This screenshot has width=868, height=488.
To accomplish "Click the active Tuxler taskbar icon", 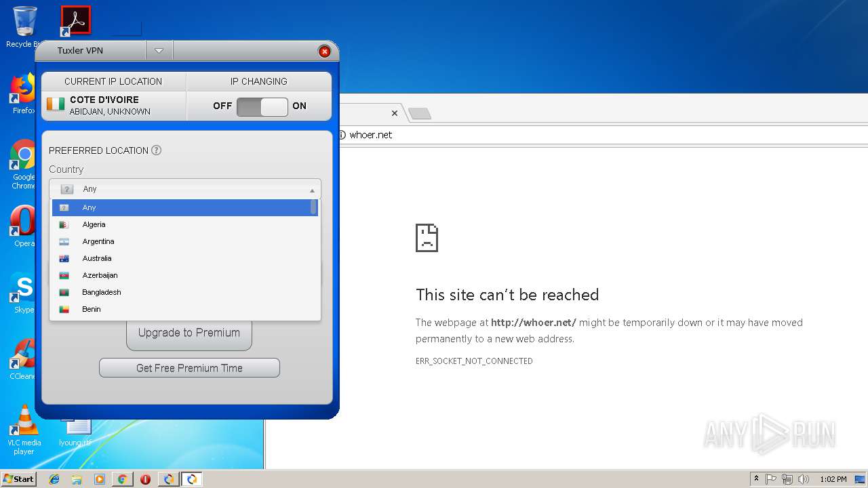I will tap(192, 479).
